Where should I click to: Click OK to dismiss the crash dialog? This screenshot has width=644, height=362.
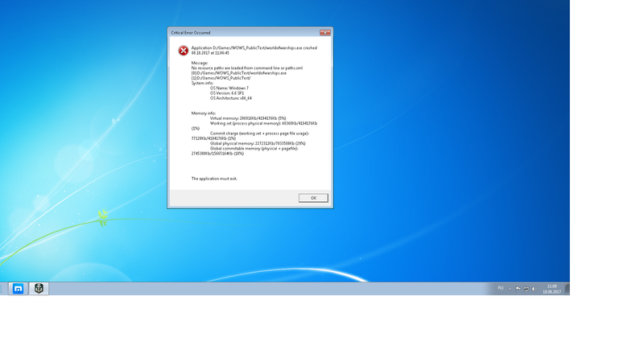click(313, 198)
